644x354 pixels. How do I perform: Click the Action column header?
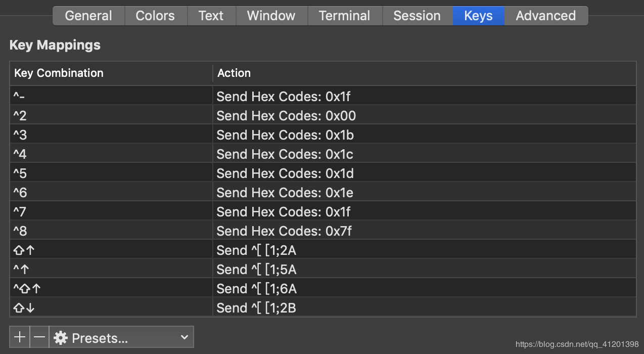coord(424,73)
